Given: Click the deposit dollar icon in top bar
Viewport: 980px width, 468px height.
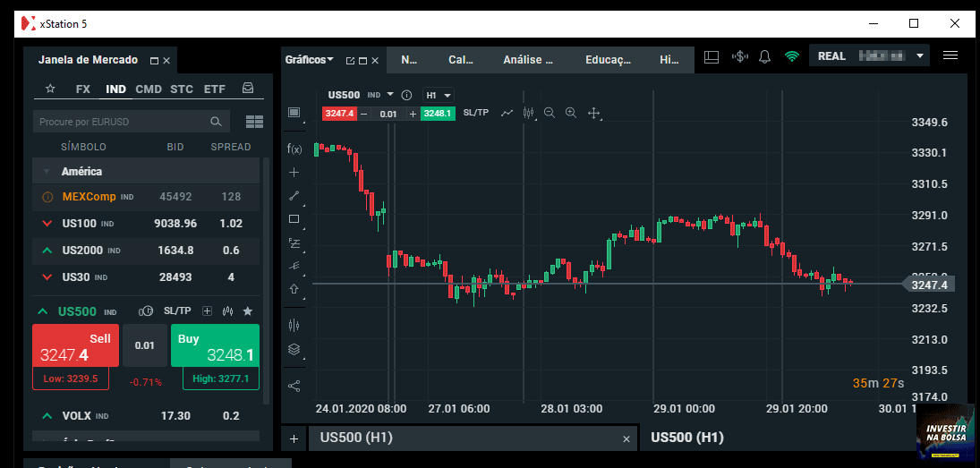Looking at the screenshot, I should coord(740,56).
